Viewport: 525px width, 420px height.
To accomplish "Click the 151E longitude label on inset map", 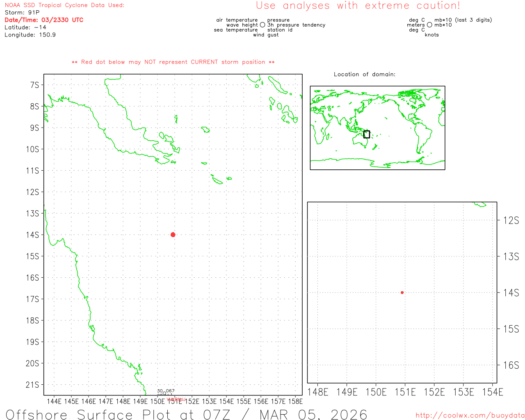I will click(405, 393).
